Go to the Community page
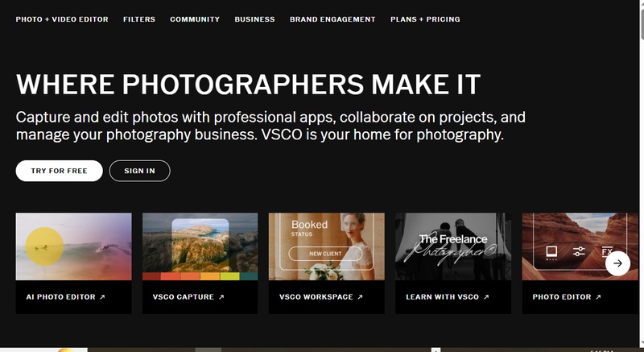Viewport: 644px width, 352px height. [x=195, y=19]
